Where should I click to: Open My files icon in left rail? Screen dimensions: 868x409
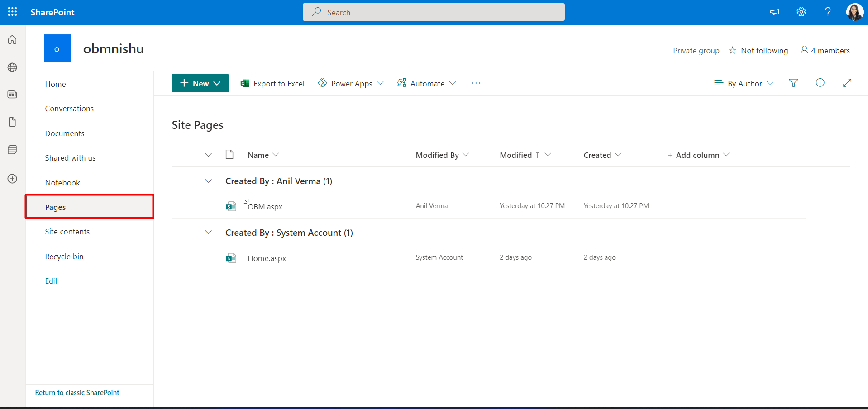point(13,122)
